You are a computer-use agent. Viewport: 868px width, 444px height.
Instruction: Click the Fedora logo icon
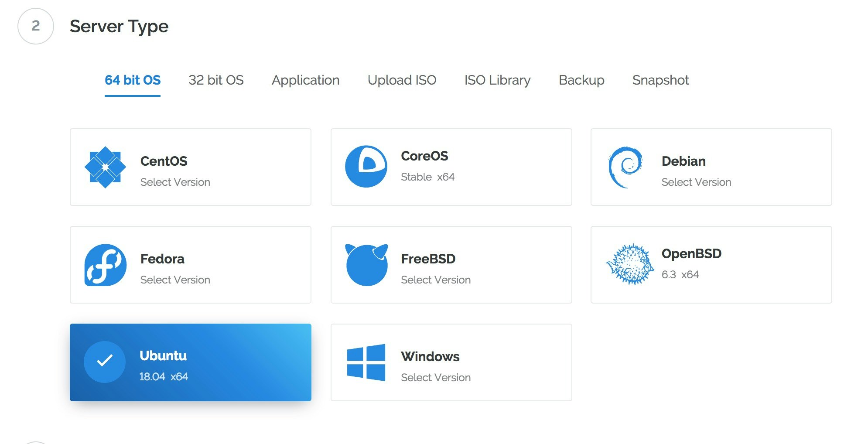pos(106,265)
